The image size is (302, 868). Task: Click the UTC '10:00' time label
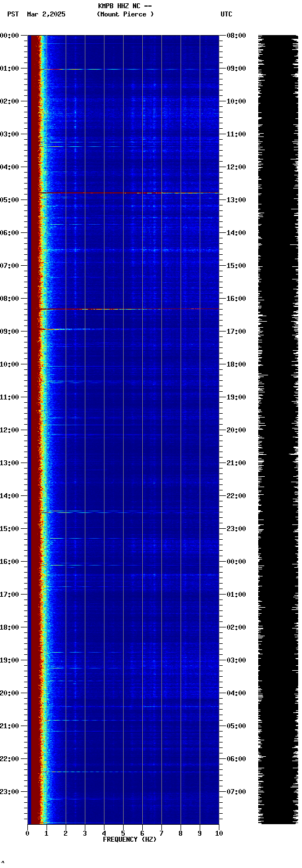click(x=236, y=101)
